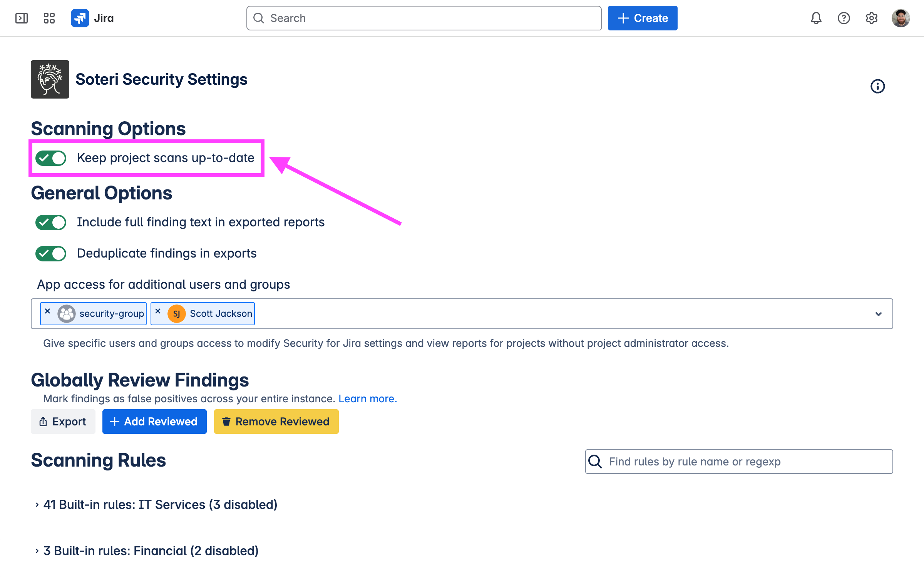Turn off Deduplicate findings in exports
This screenshot has width=924, height=579.
51,254
